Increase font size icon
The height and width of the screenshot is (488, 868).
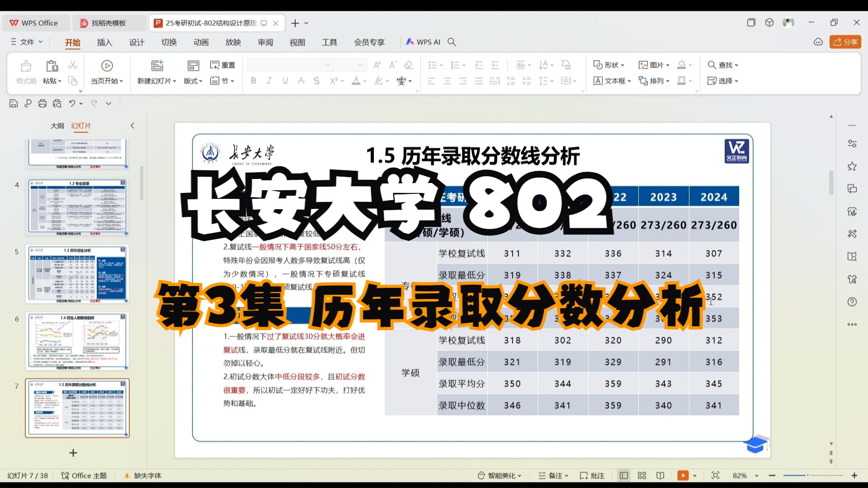377,65
